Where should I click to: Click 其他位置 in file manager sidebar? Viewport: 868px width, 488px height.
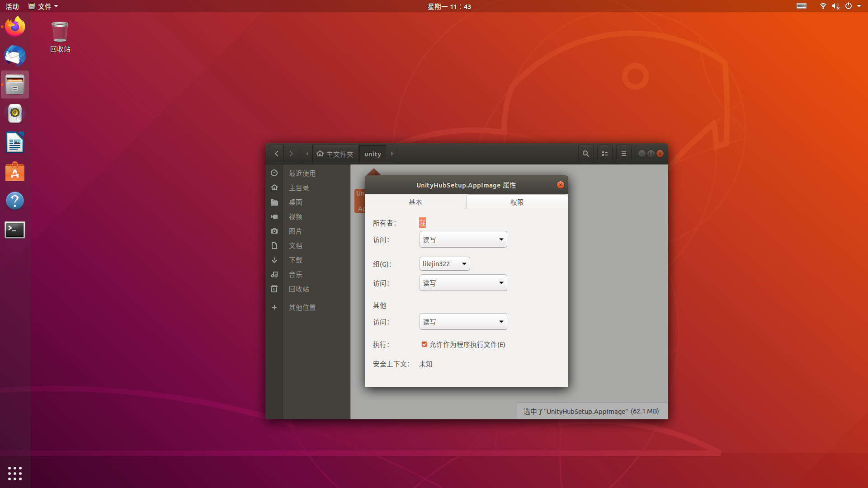click(302, 307)
